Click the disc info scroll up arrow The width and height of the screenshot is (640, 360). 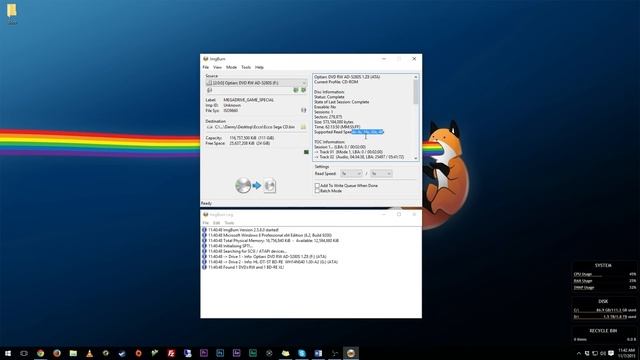[416, 77]
